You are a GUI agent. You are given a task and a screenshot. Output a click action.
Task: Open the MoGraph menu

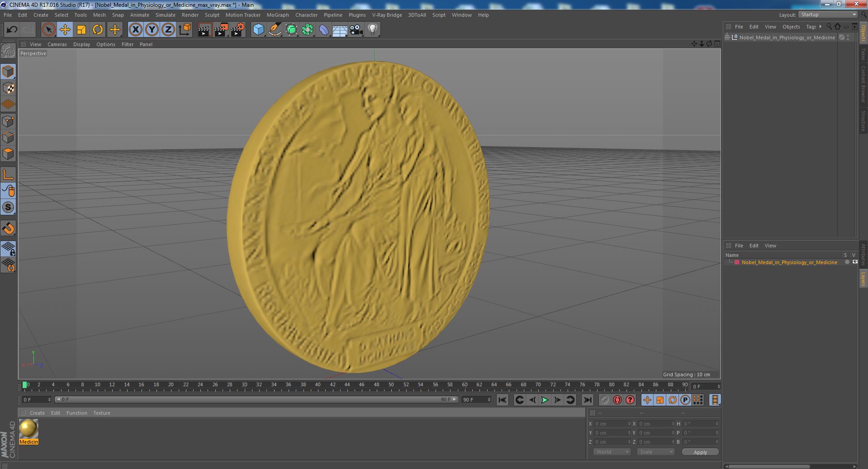[278, 15]
